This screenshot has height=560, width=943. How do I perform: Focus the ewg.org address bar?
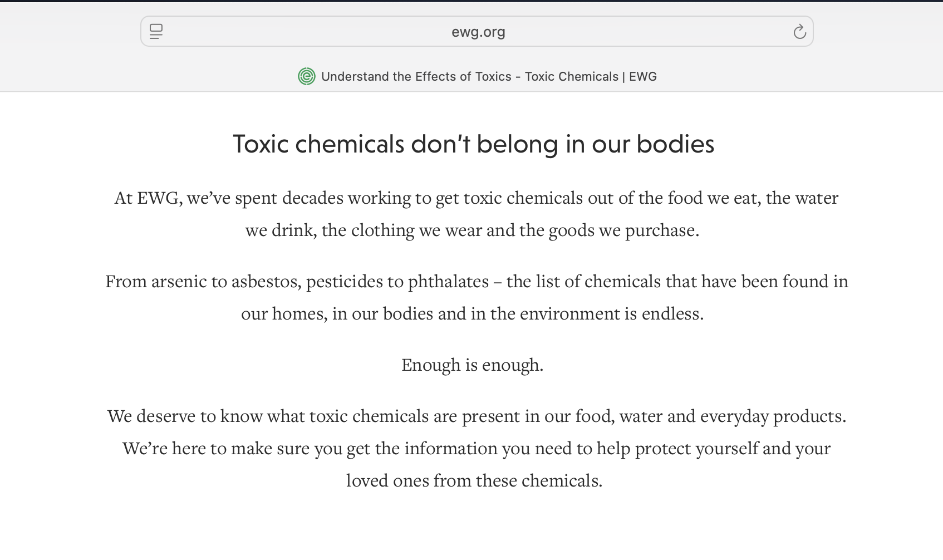[477, 31]
